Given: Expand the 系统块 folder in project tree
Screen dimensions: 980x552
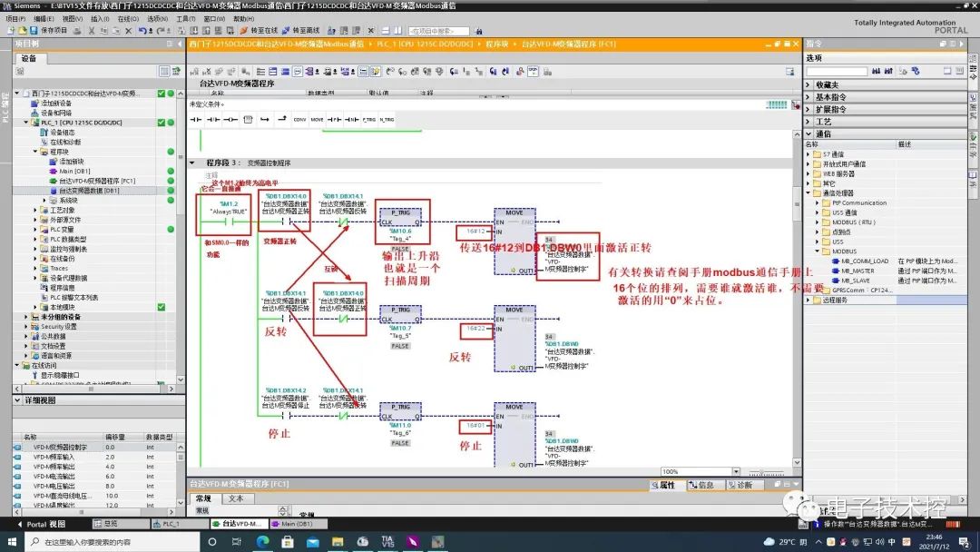Looking at the screenshot, I should 44,200.
